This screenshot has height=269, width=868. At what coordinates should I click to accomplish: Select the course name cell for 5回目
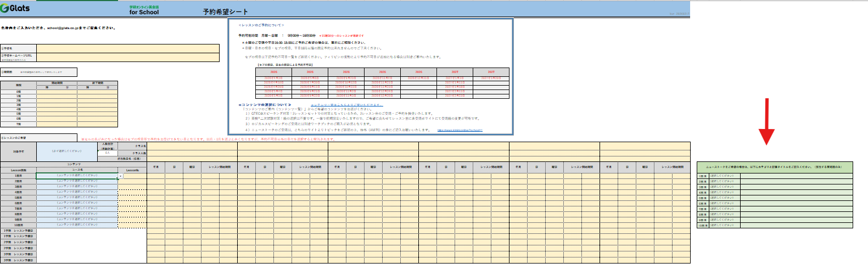pyautogui.click(x=77, y=197)
